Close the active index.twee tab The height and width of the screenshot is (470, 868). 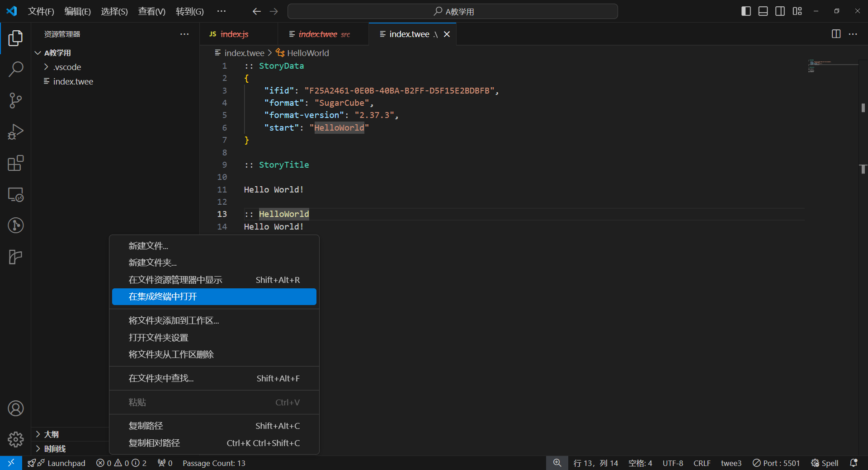pyautogui.click(x=447, y=34)
